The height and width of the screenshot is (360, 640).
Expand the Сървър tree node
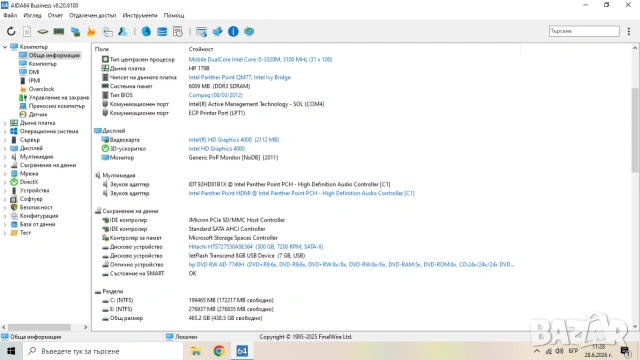5,140
